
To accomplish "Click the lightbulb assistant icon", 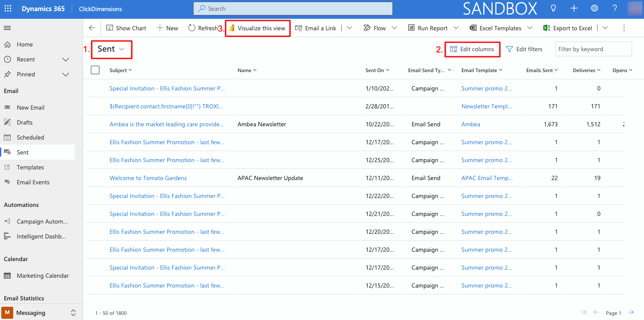I will pyautogui.click(x=554, y=9).
